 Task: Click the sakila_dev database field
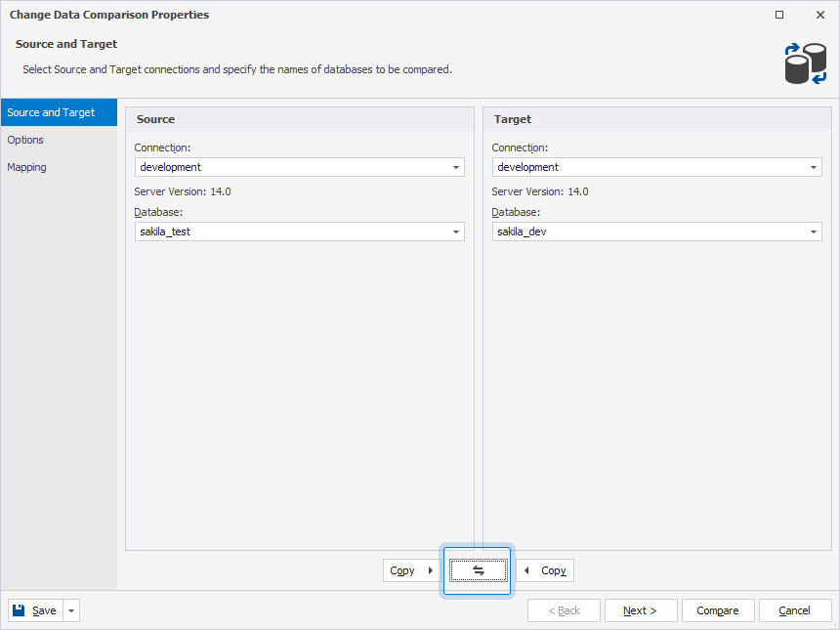645,231
